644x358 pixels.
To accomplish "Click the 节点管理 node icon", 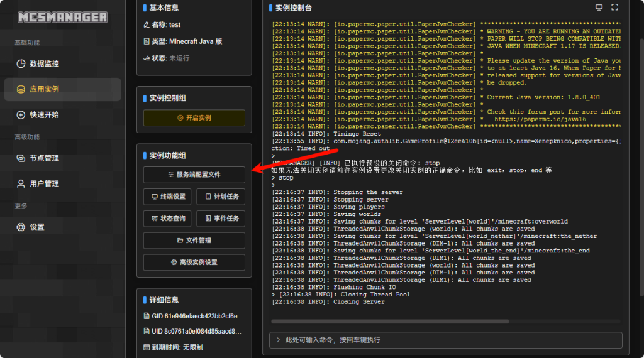I will tap(21, 158).
